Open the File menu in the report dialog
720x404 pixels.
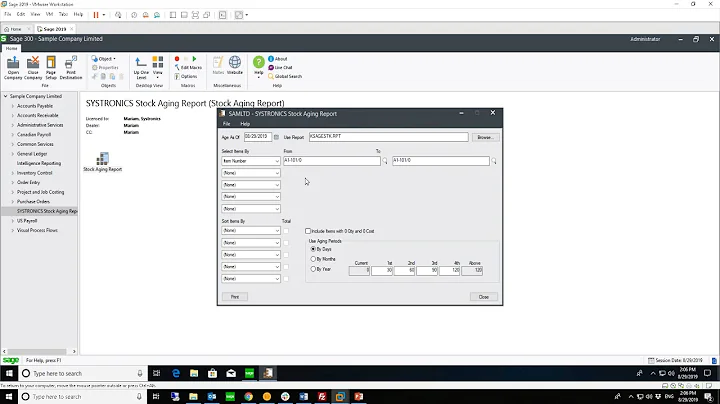(x=226, y=124)
